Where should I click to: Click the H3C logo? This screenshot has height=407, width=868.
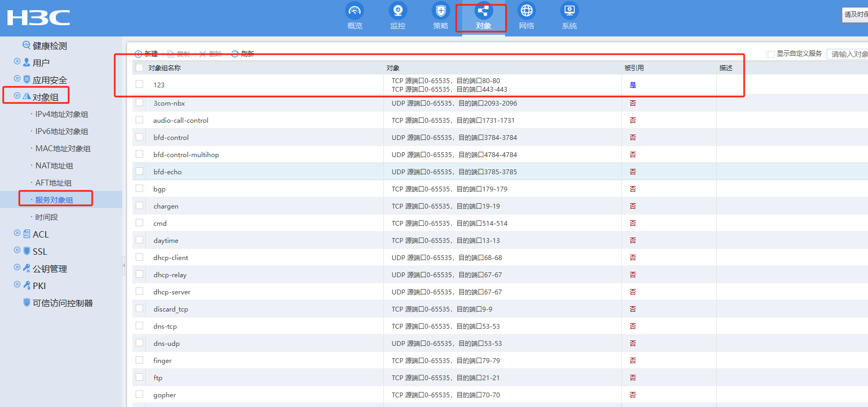pyautogui.click(x=39, y=18)
